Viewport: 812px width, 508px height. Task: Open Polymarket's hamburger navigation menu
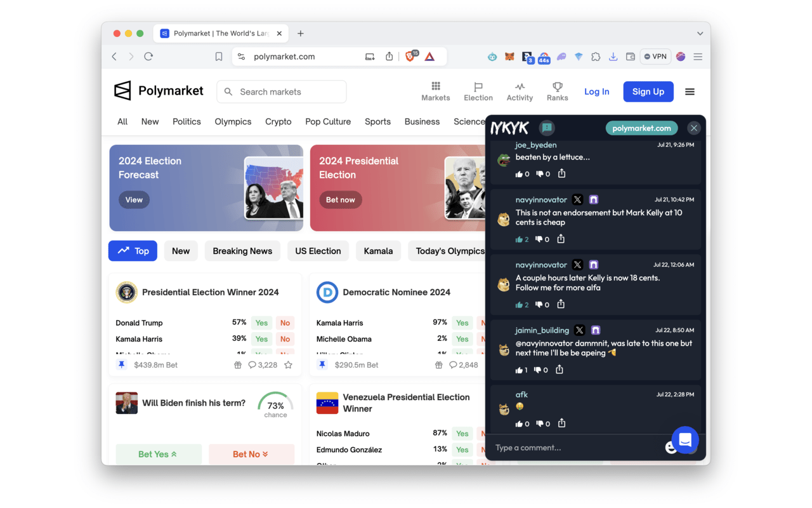pos(690,91)
